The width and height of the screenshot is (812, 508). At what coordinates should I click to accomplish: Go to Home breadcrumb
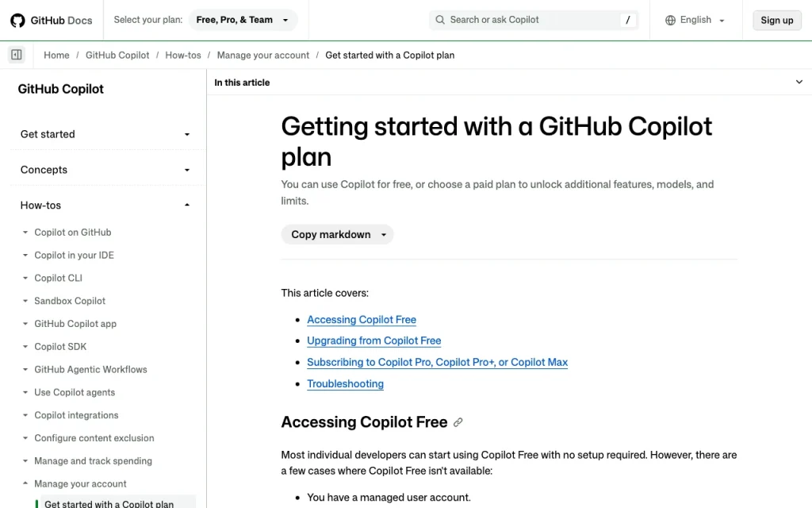tap(56, 55)
